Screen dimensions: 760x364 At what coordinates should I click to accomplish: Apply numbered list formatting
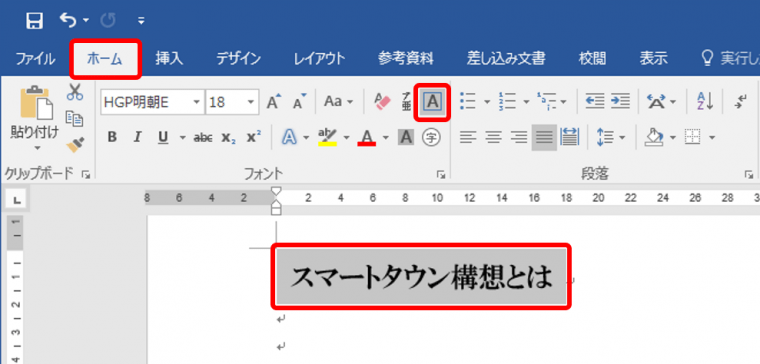tap(507, 101)
